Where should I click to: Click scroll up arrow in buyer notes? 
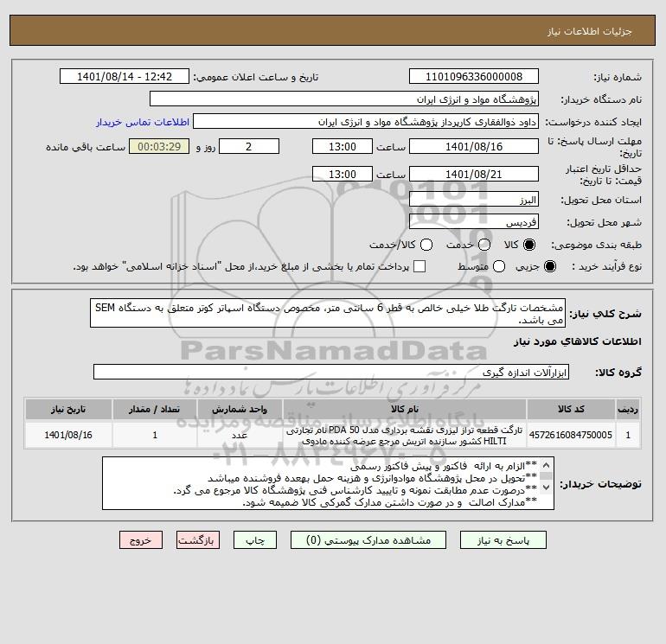(547, 465)
